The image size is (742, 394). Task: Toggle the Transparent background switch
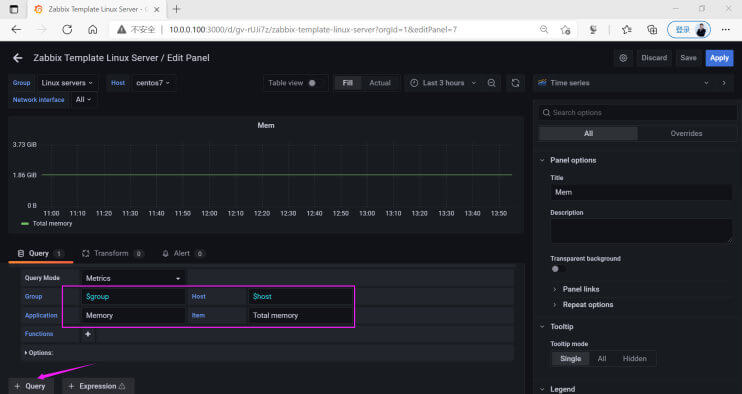pos(558,269)
